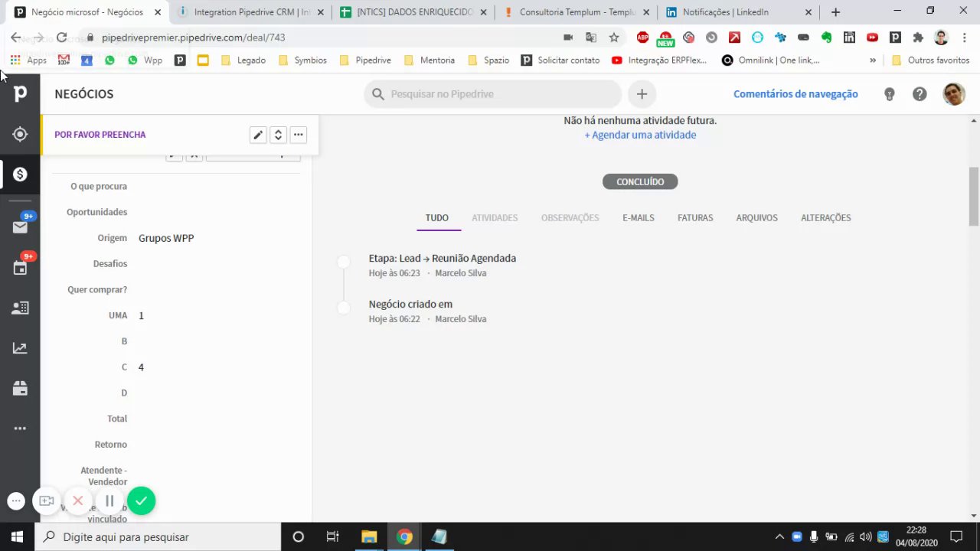980x551 pixels.
Task: Click the reorder arrows in Por Favor Preencha
Action: tap(278, 135)
